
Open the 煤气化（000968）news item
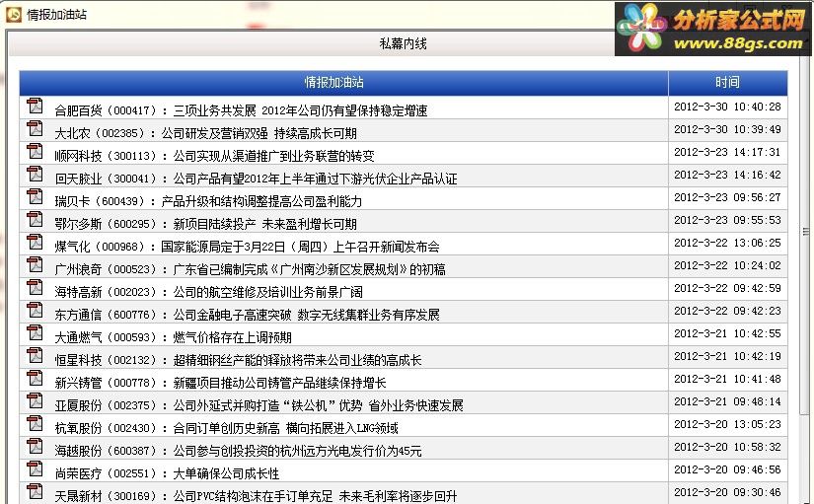(x=247, y=247)
